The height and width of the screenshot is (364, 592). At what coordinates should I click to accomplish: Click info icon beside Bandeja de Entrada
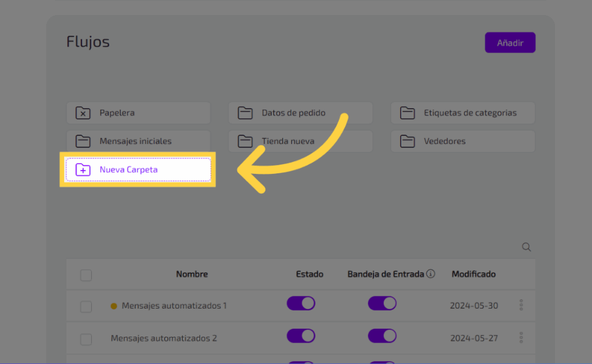430,274
